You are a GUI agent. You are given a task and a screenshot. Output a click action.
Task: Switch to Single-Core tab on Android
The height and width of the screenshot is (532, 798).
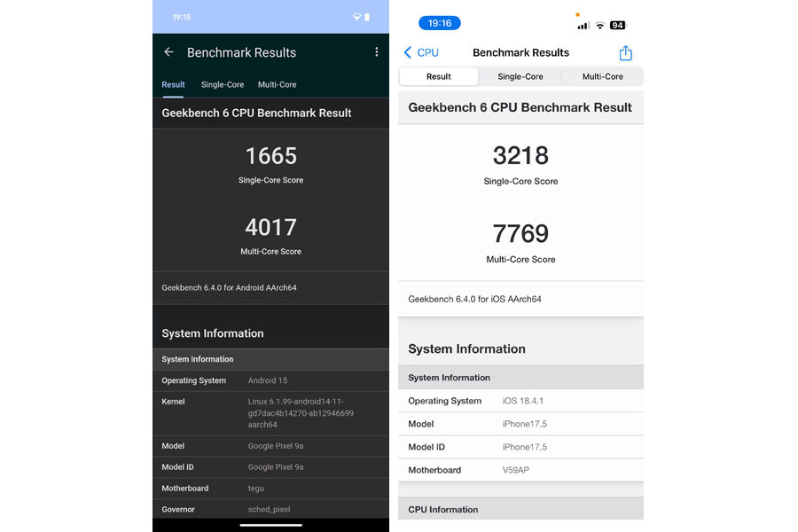[x=223, y=84]
